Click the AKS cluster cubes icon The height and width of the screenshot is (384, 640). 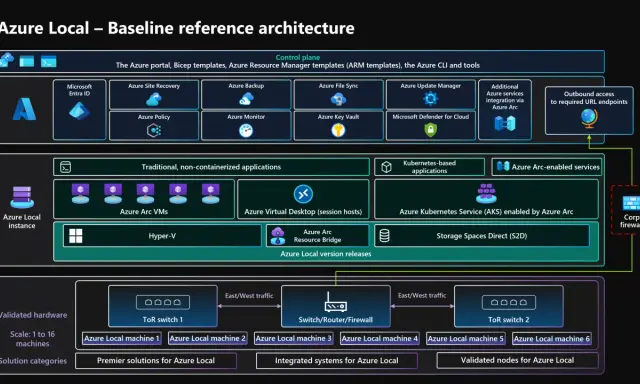[x=486, y=193]
